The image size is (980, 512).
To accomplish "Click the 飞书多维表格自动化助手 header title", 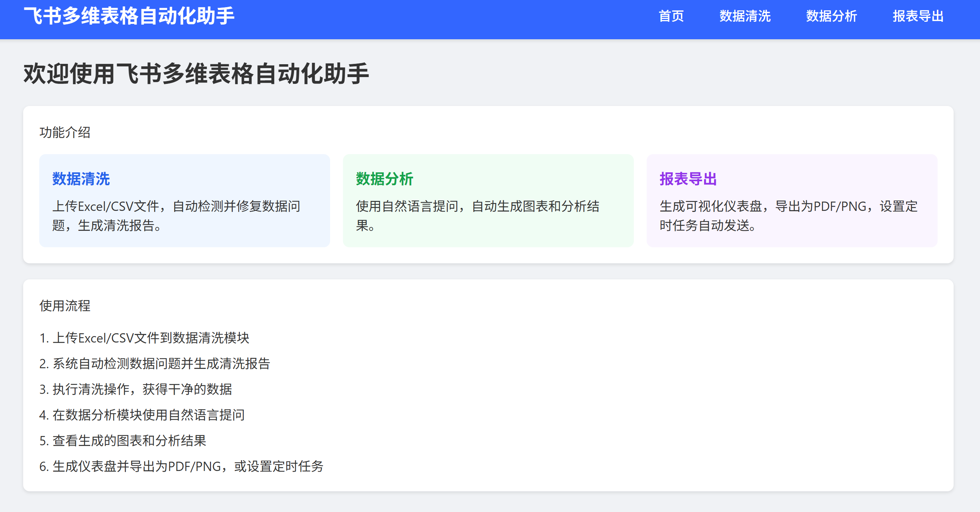I will (129, 16).
